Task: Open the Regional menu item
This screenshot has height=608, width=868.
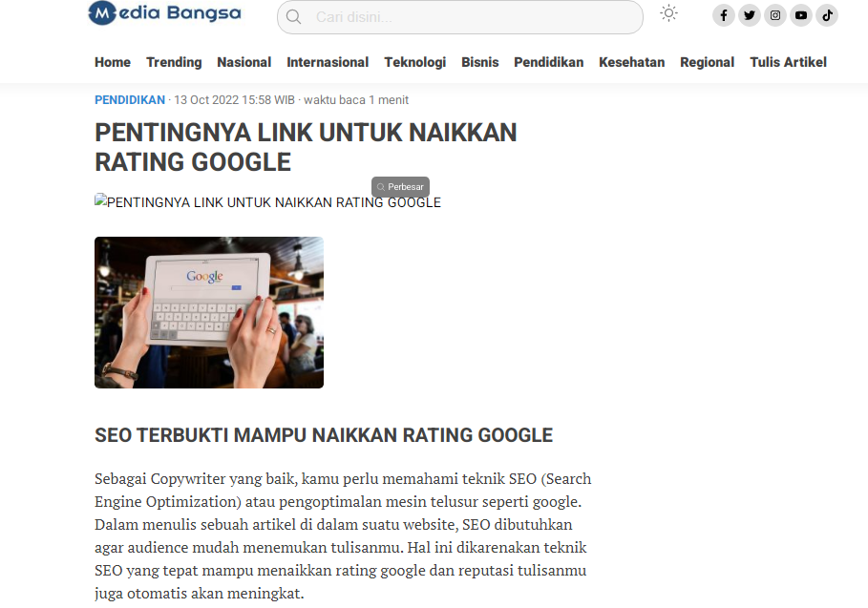Action: tap(707, 62)
